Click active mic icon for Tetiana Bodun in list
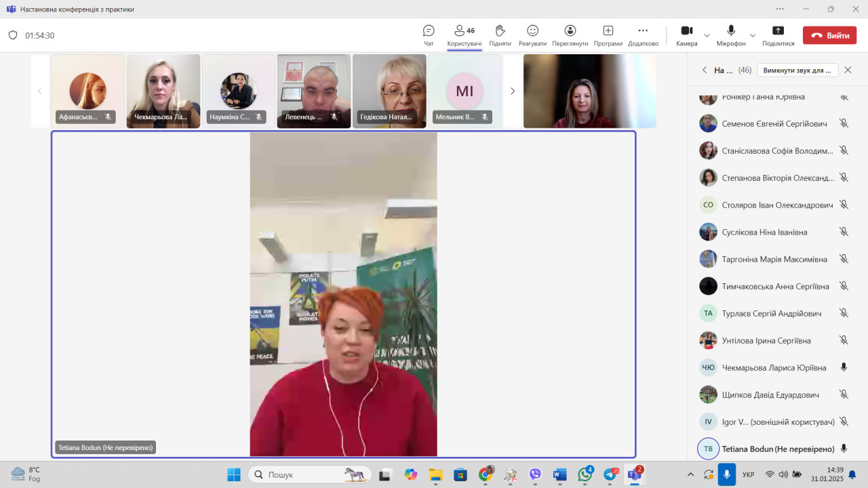This screenshot has width=868, height=488. click(844, 449)
